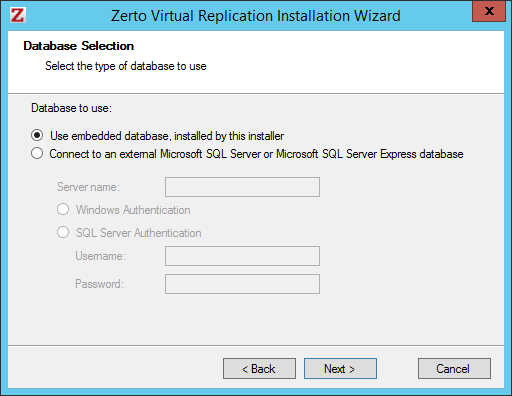The image size is (512, 396).
Task: Click into the Password text box
Action: pyautogui.click(x=242, y=284)
